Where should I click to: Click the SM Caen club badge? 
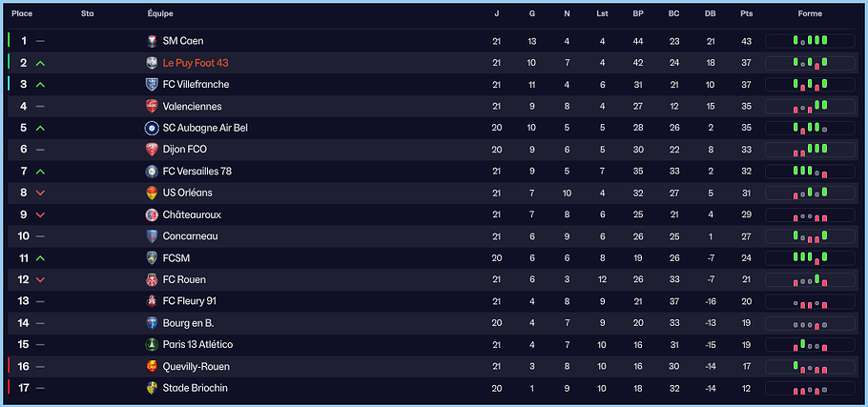pyautogui.click(x=152, y=41)
